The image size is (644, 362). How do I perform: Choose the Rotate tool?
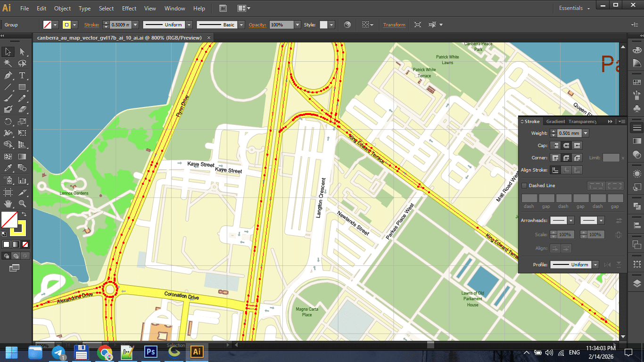point(7,121)
